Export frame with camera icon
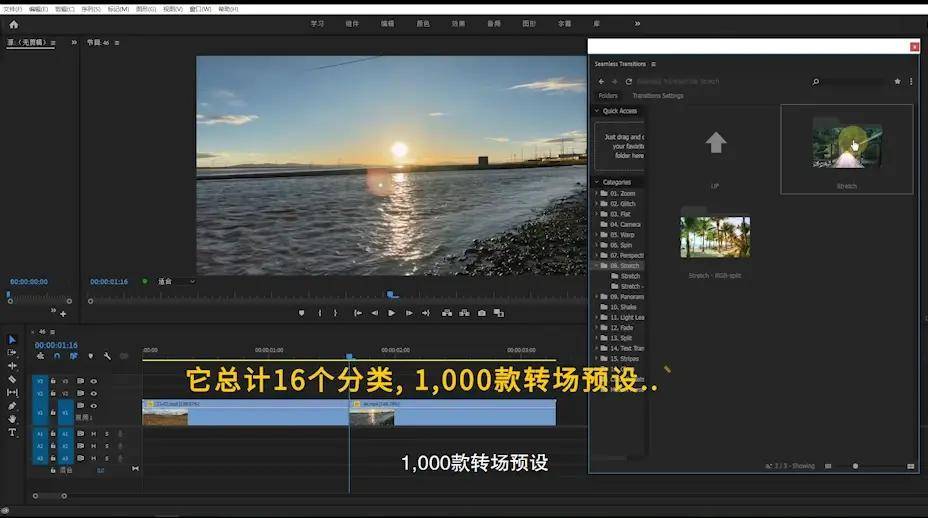This screenshot has width=928, height=518. (x=482, y=313)
